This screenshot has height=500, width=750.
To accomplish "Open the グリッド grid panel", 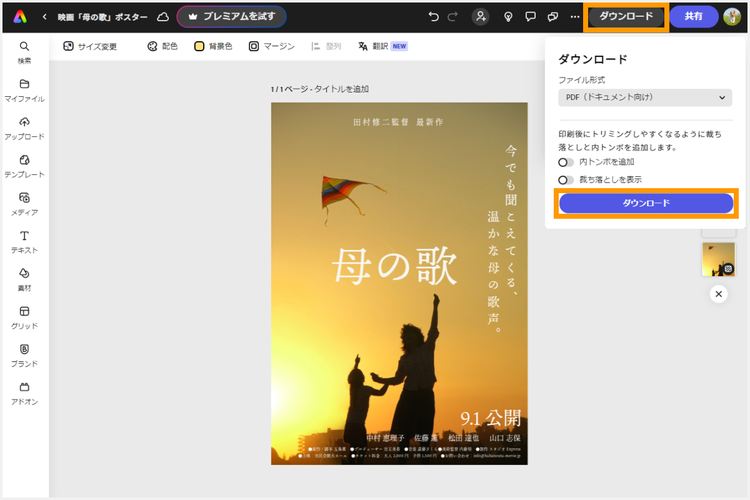I will [x=24, y=317].
